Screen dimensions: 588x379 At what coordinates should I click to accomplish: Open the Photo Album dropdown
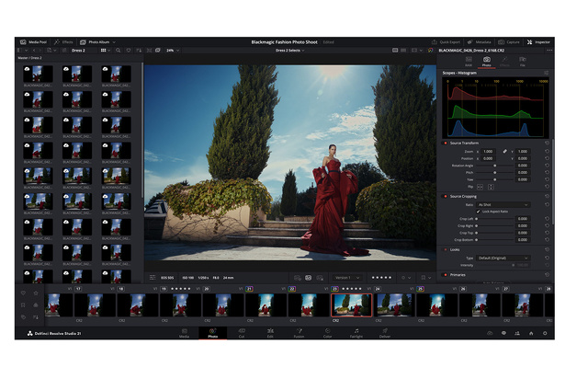[97, 42]
